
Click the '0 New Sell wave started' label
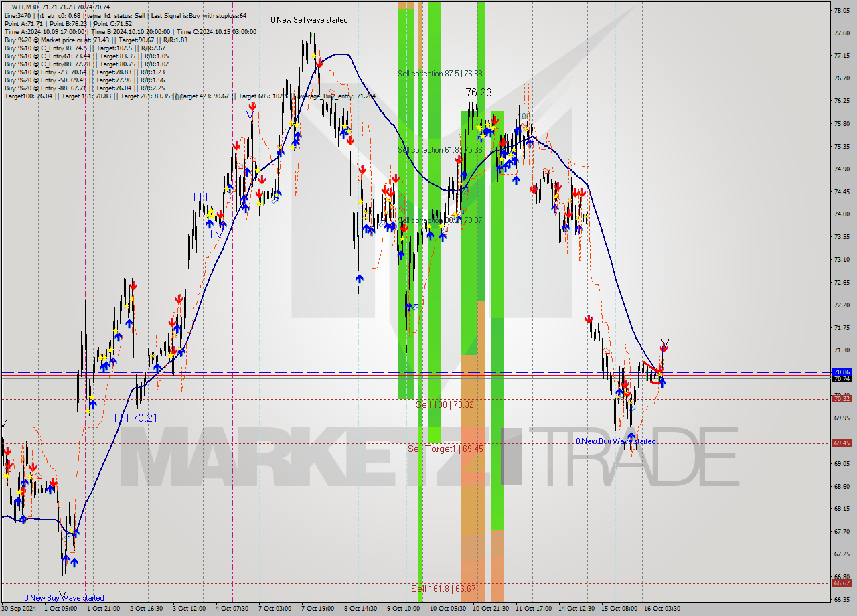point(309,20)
